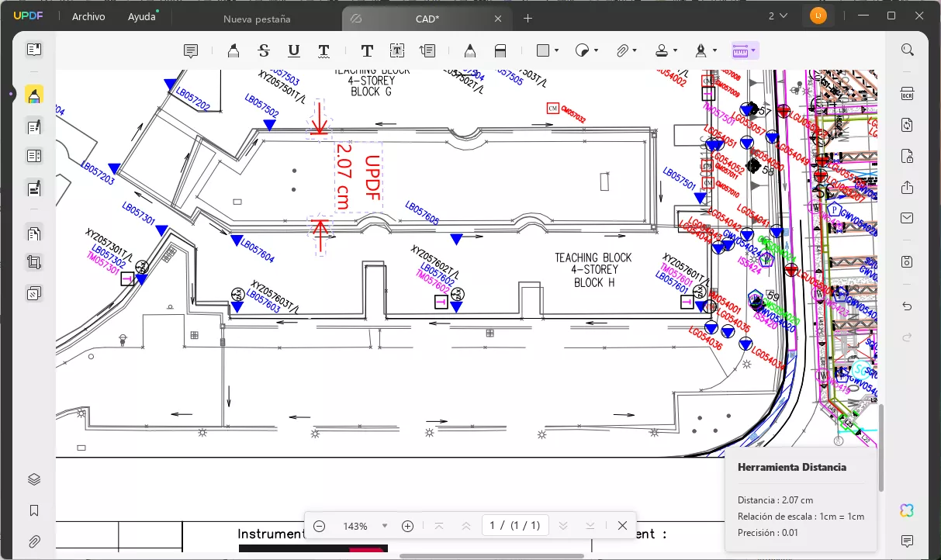Switch to the Nueva pestaña tab
The image size is (941, 560).
pos(257,19)
